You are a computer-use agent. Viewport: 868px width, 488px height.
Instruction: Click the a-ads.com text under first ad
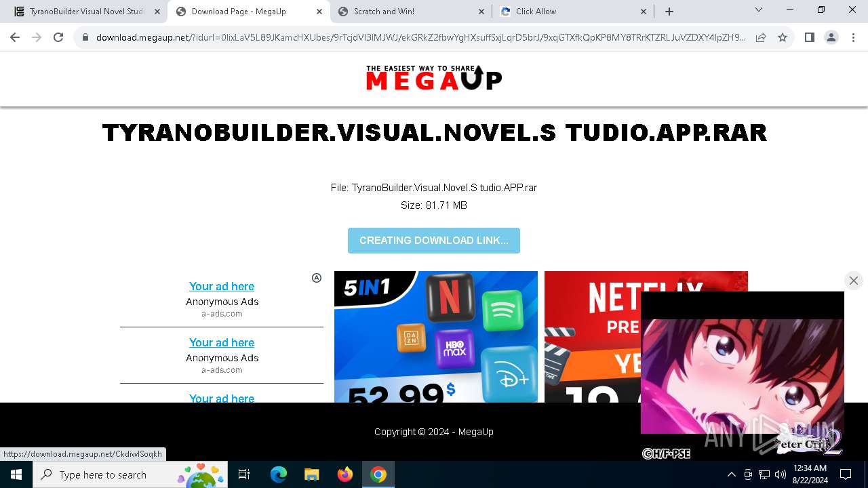[x=222, y=314]
